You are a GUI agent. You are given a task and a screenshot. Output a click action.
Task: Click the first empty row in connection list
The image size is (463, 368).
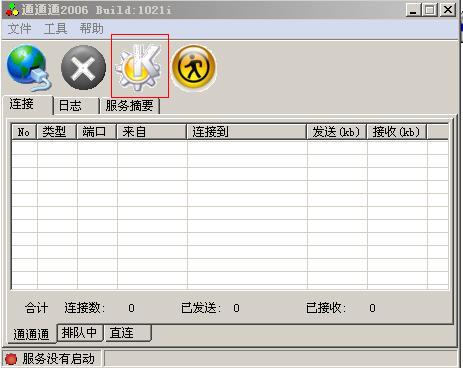(230, 148)
